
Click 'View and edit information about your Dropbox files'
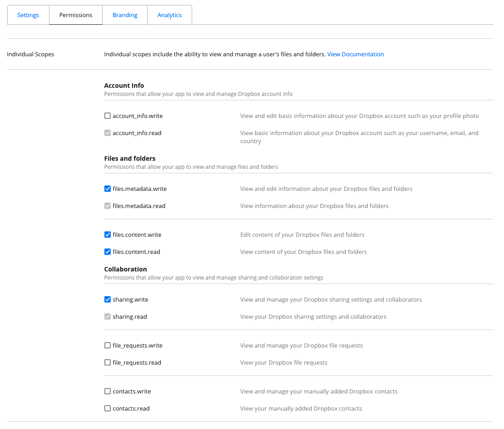coord(326,189)
